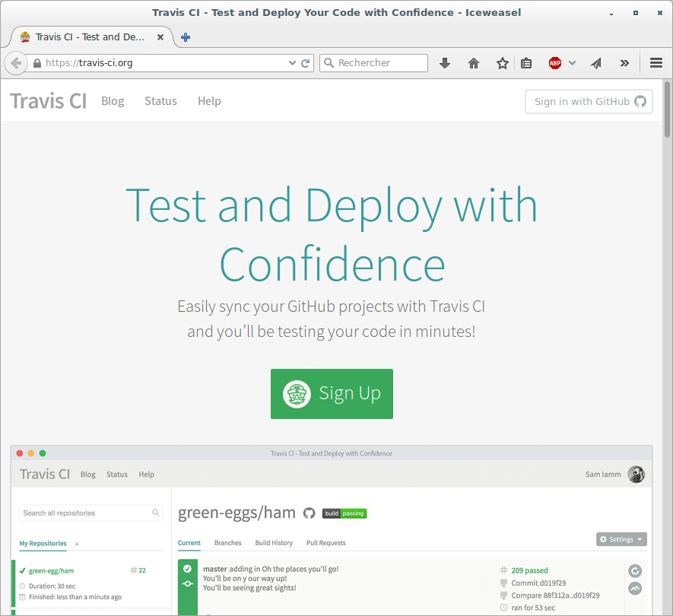Click the Travis mascot icon on Sign Up
The height and width of the screenshot is (616, 673).
(297, 394)
